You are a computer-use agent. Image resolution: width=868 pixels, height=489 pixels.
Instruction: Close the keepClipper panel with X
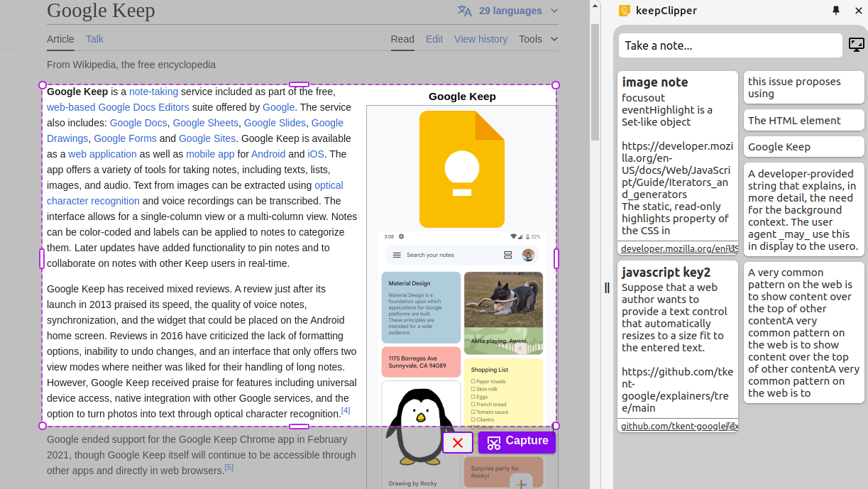click(x=856, y=11)
